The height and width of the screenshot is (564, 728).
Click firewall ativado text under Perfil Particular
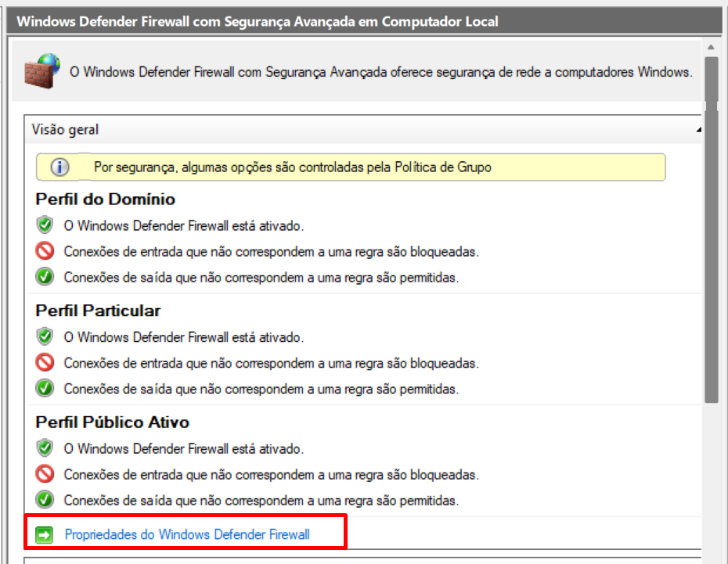point(184,337)
